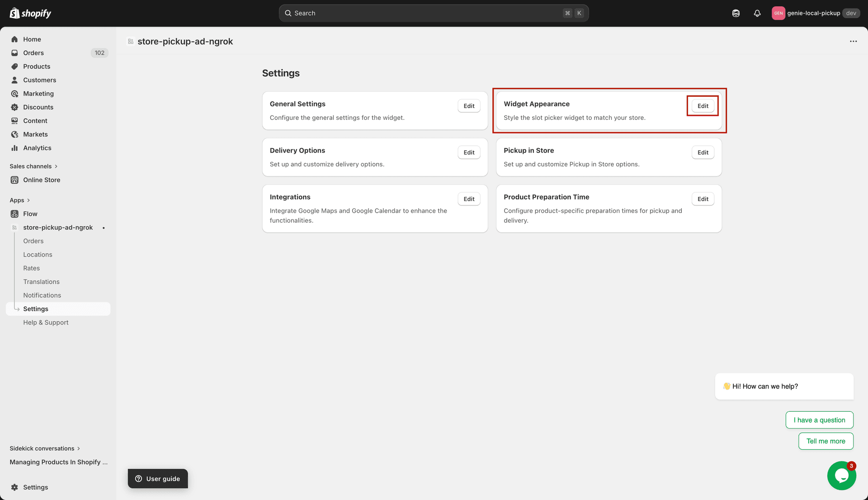Open the chat support launcher bubble
The image size is (868, 500).
pyautogui.click(x=841, y=476)
